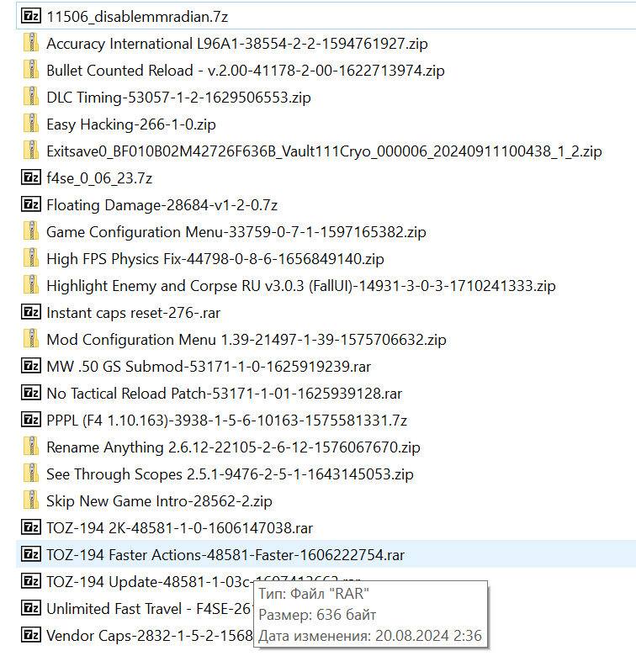Click the archive icon of TOZ-194 Faster Actions
The height and width of the screenshot is (672, 636).
point(31,554)
